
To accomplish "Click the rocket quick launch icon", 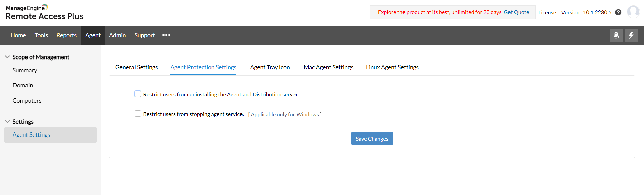I will (616, 35).
